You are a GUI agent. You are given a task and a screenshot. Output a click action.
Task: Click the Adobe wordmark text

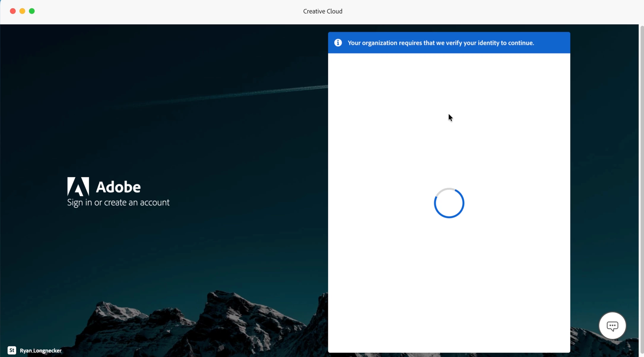(x=118, y=187)
